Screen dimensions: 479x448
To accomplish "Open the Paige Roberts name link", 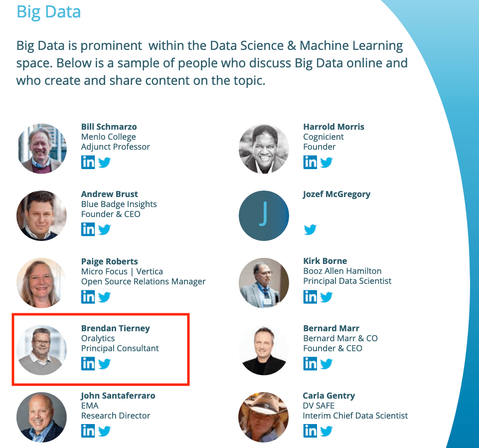I will click(x=110, y=261).
